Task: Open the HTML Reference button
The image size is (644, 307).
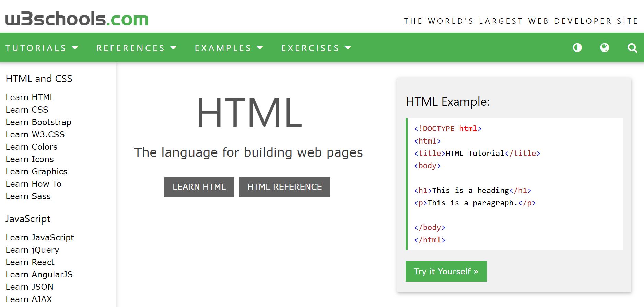Action: (x=284, y=187)
